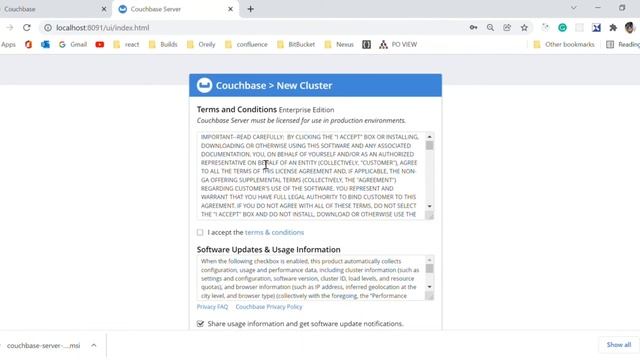This screenshot has width=640, height=360.
Task: Open the PO VIEW bookmark
Action: (398, 44)
